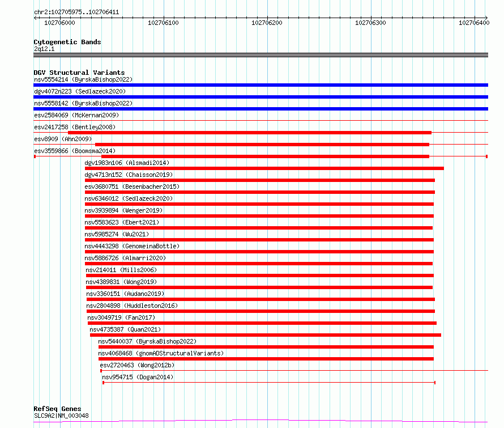Select the dgv4072n223 (Sedlazeck2020) variant label
Viewport: 504px width, 428px height.
point(80,91)
